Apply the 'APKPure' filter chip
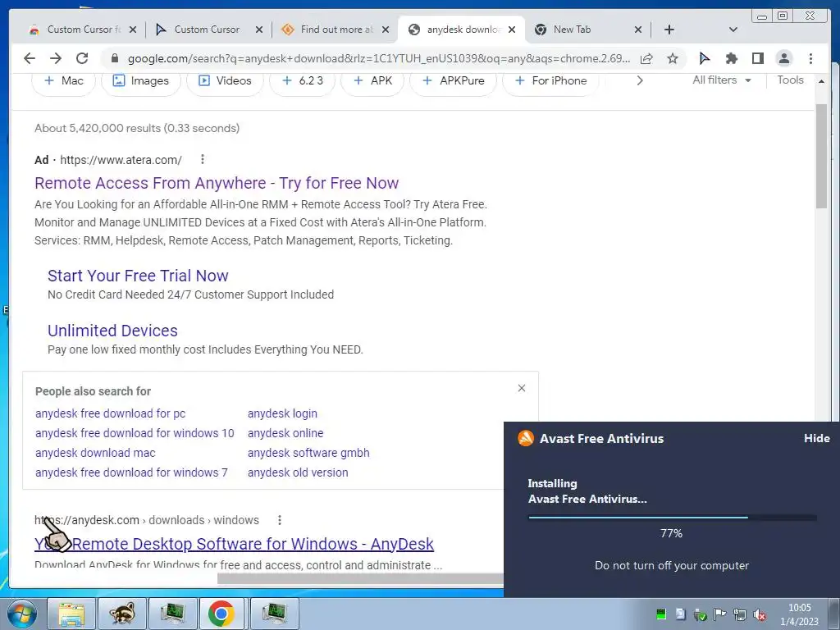 click(453, 81)
